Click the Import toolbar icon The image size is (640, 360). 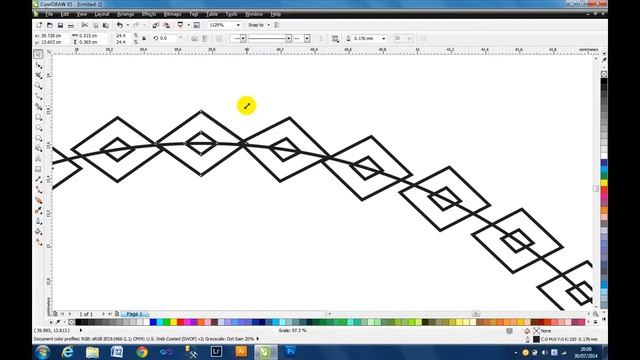pos(156,25)
